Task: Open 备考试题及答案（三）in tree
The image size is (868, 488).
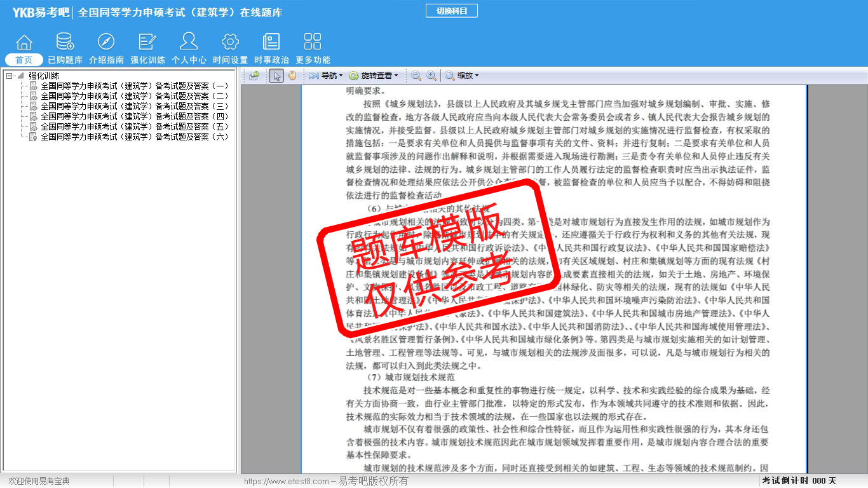Action: 134,106
